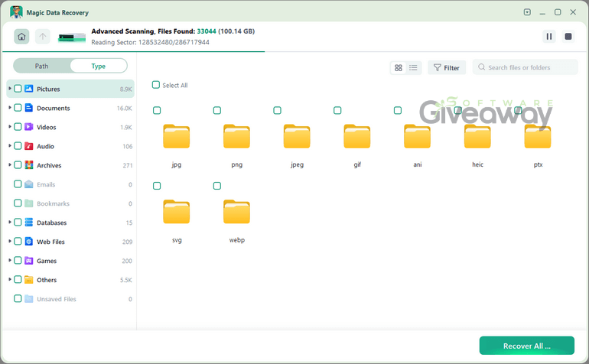
Task: Click the up-one-level arrow button
Action: point(42,37)
